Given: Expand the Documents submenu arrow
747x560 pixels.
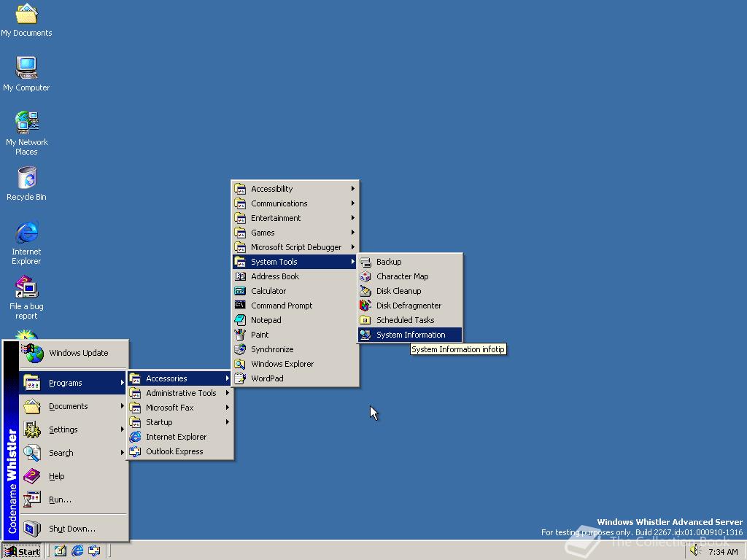Looking at the screenshot, I should (x=122, y=406).
